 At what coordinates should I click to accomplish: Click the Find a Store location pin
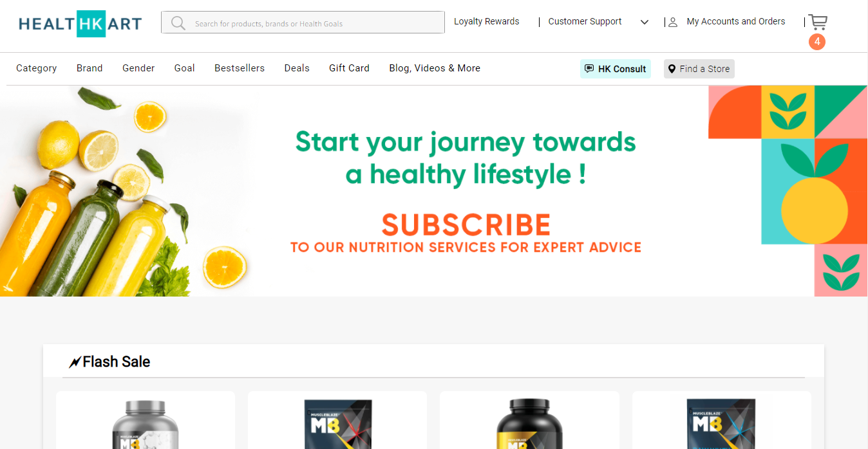pos(672,69)
